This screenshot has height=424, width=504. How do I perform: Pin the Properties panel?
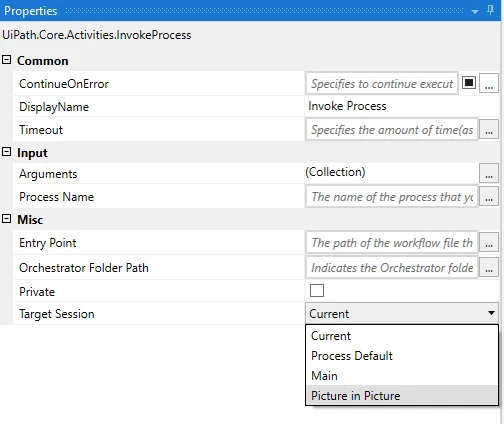tap(490, 10)
